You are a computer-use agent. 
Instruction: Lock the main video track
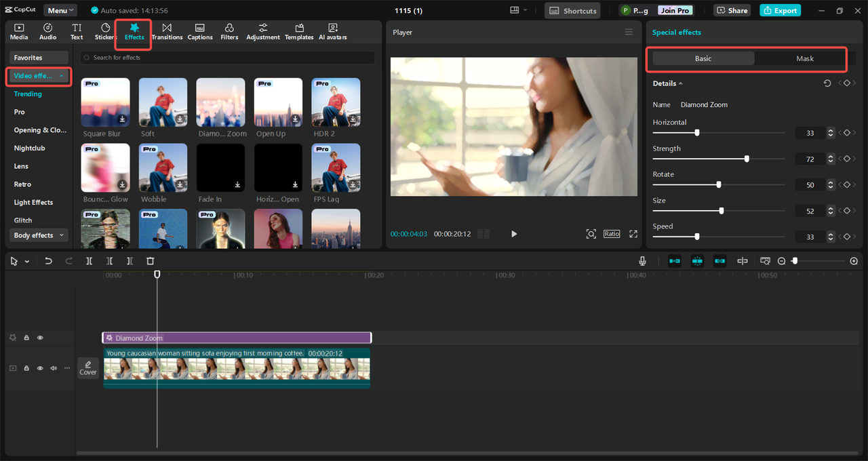click(26, 368)
